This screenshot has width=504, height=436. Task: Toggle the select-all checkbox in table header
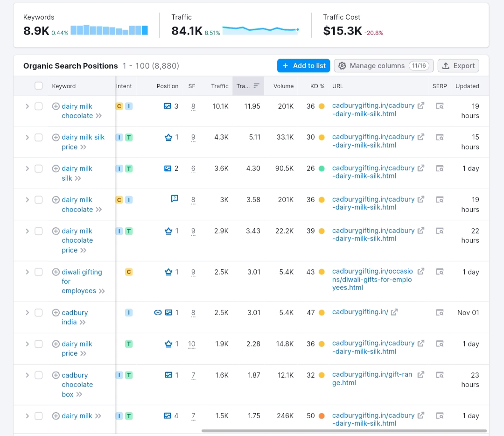click(x=39, y=86)
